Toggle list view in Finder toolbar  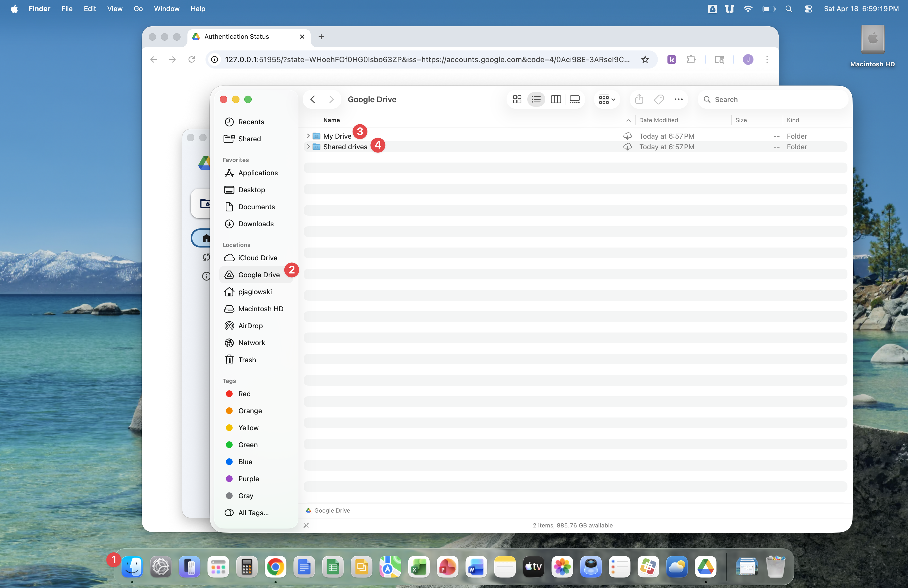tap(536, 100)
